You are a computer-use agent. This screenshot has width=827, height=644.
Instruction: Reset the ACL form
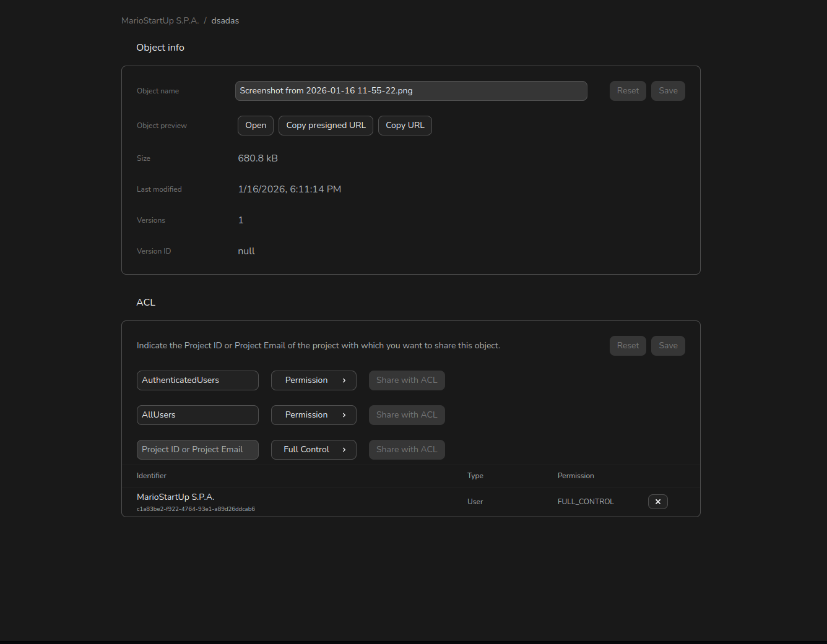628,345
